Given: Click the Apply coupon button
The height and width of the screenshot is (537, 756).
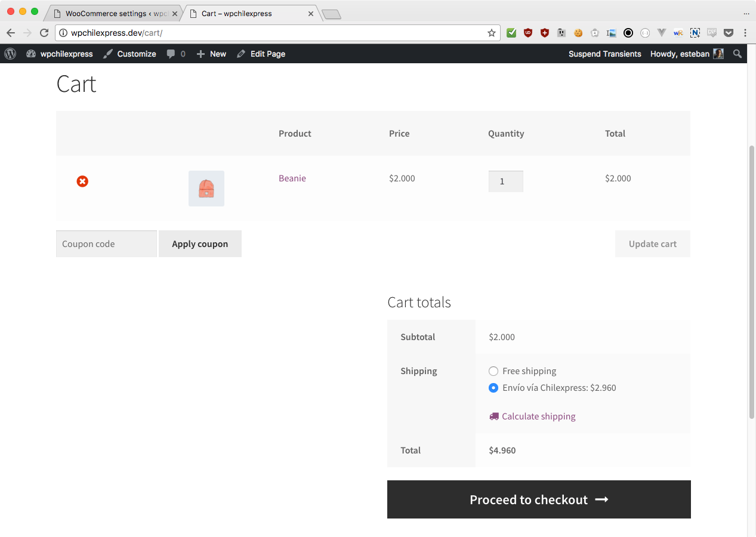Looking at the screenshot, I should point(200,243).
